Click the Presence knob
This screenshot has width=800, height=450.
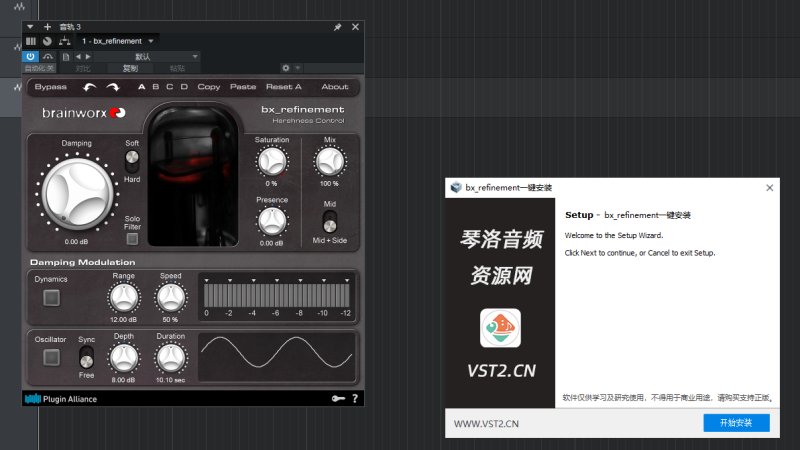pyautogui.click(x=272, y=222)
